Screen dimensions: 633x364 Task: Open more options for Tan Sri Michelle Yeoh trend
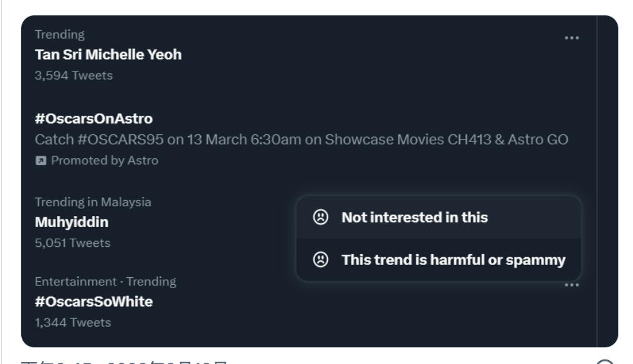571,38
